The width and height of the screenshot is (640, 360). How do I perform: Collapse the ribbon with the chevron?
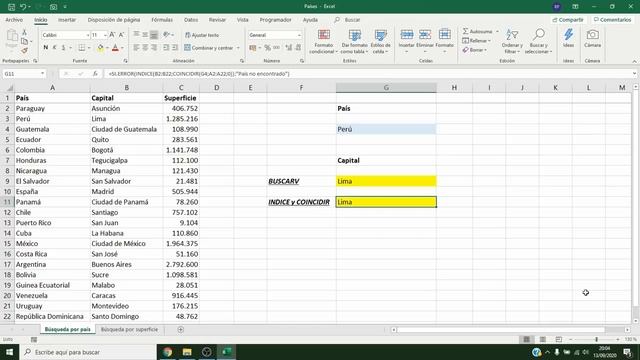[634, 61]
